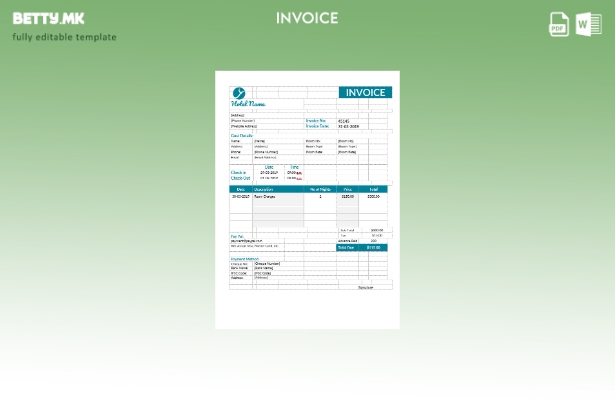
Task: Click the round hotel logo icon
Action: pyautogui.click(x=239, y=93)
